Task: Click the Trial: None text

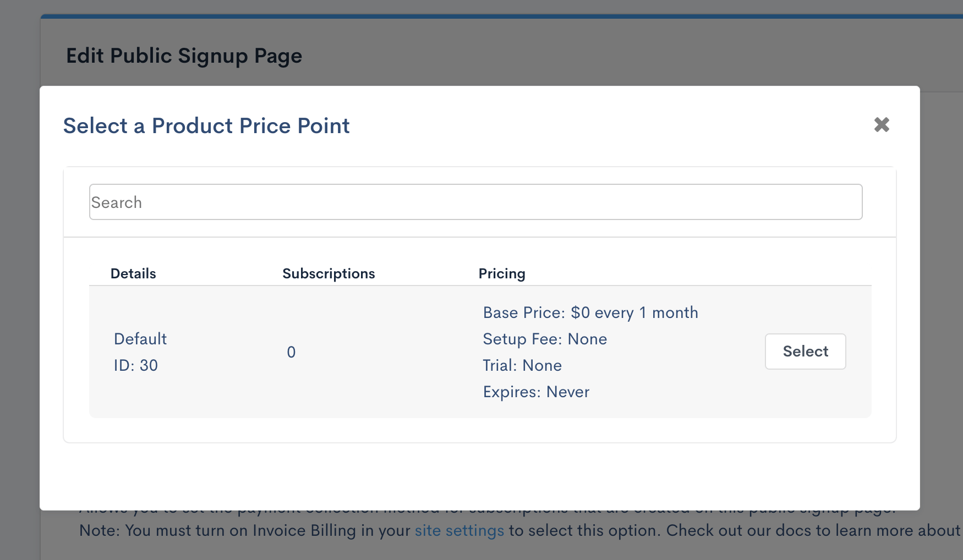Action: (522, 365)
